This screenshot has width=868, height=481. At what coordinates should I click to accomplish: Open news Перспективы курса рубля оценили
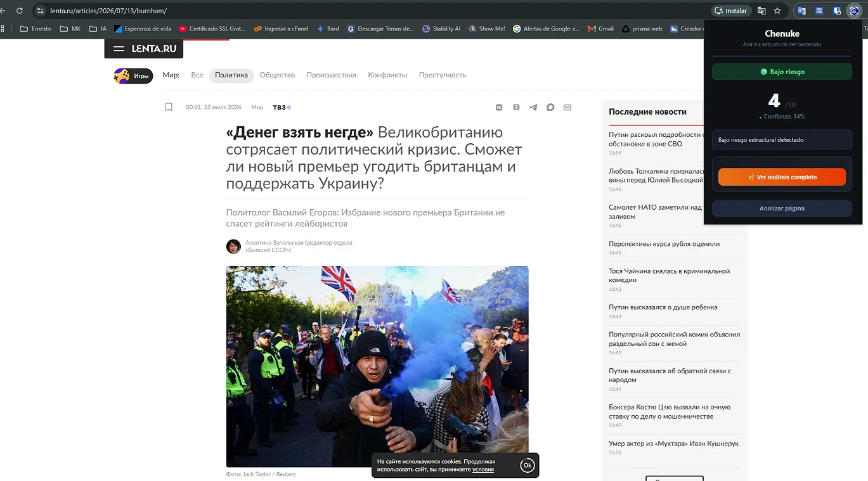click(664, 244)
